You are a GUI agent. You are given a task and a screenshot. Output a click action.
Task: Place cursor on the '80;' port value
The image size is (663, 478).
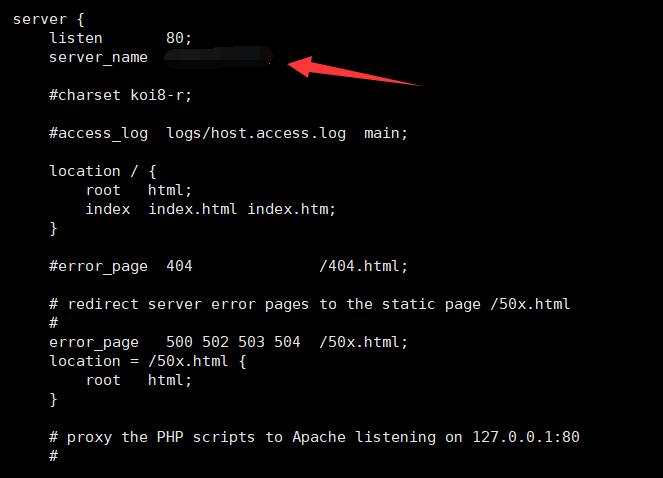178,38
